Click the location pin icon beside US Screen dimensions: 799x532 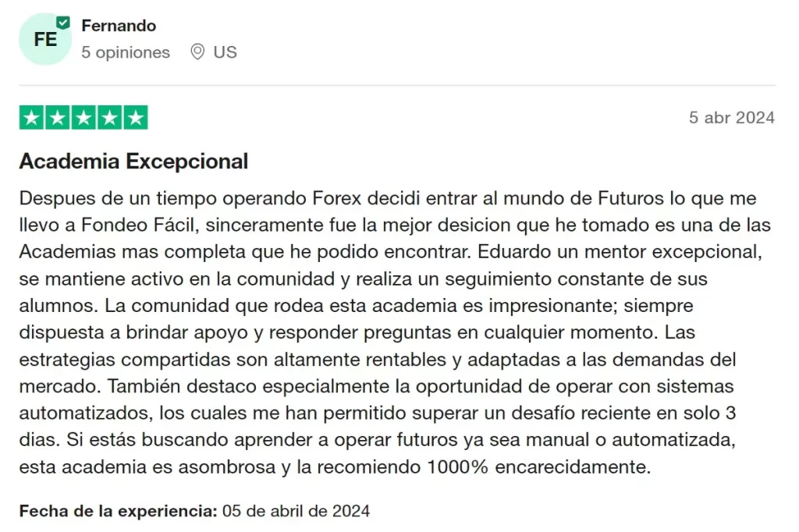tap(197, 52)
